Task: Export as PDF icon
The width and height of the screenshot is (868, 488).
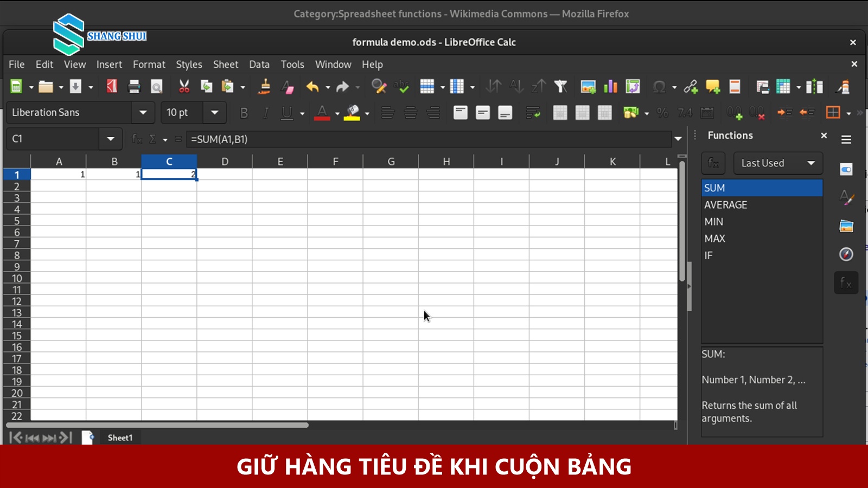Action: click(112, 87)
